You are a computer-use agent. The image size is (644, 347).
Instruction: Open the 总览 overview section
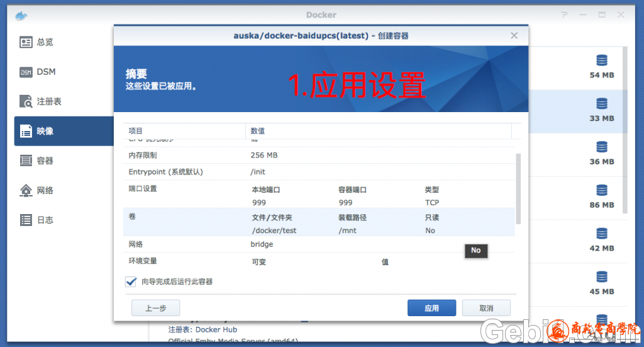pos(64,42)
